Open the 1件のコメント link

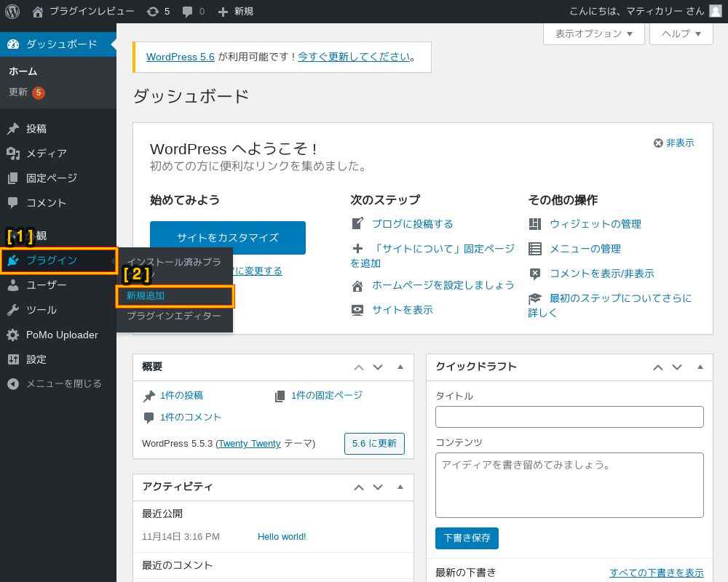[190, 418]
